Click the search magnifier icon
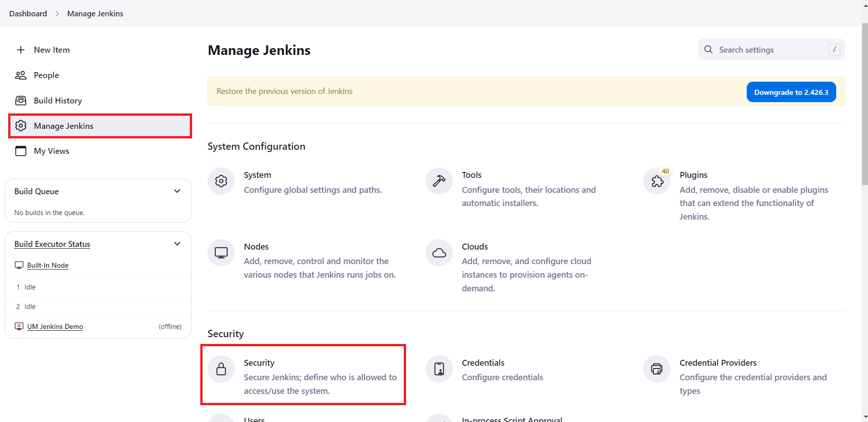Viewport: 868px width, 422px height. (709, 49)
